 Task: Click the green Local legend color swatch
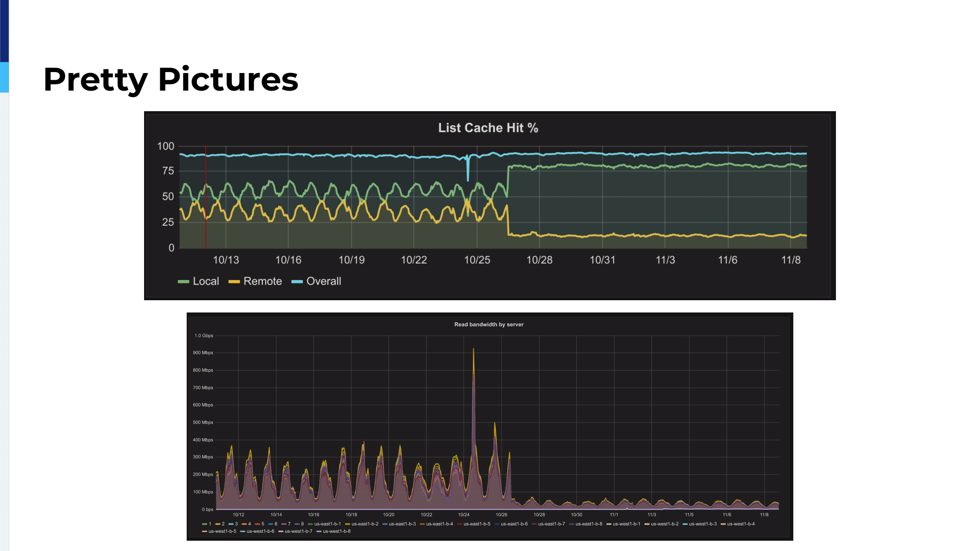click(183, 282)
